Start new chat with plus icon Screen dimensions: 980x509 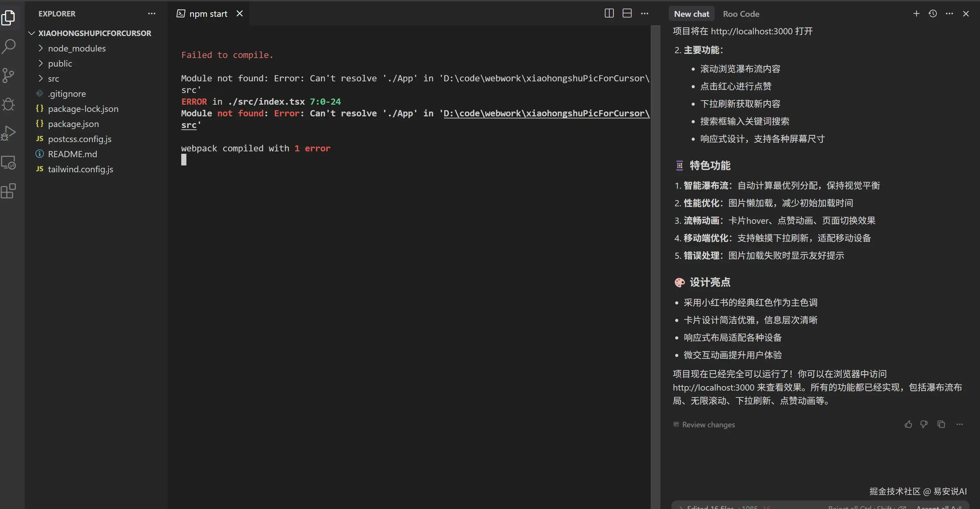[x=916, y=14]
